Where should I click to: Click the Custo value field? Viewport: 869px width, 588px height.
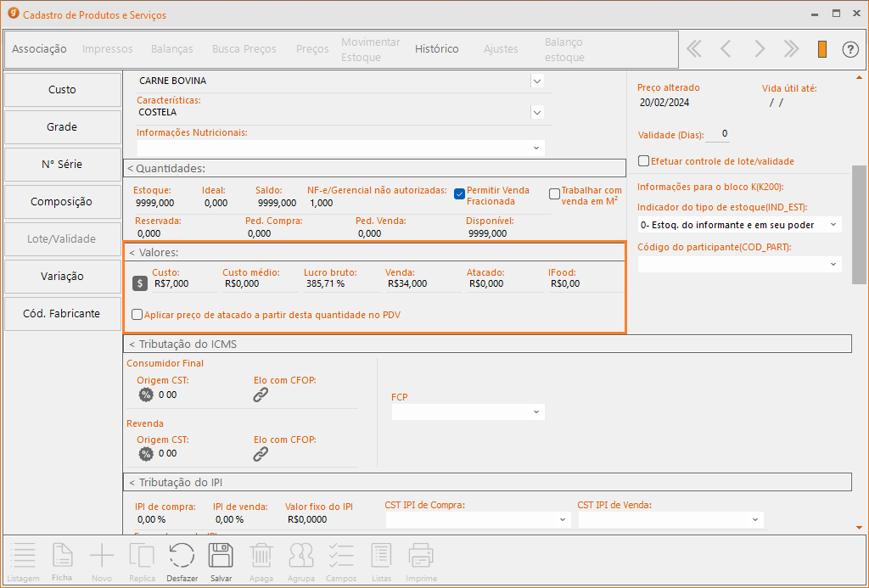pos(184,283)
